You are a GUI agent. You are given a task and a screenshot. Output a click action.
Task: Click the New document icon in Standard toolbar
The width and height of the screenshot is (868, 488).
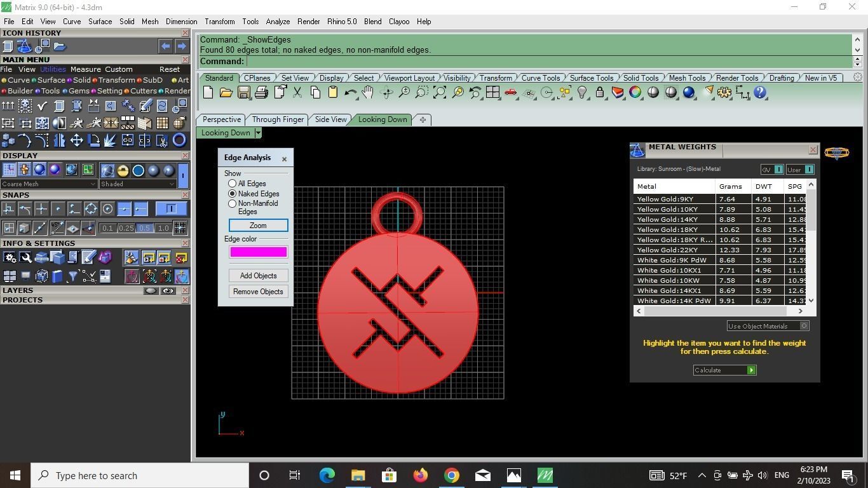[208, 93]
